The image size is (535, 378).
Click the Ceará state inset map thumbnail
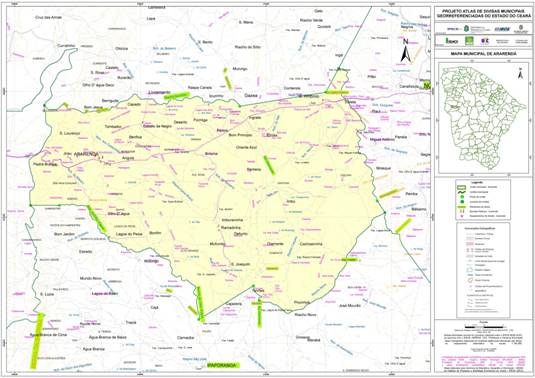click(483, 117)
